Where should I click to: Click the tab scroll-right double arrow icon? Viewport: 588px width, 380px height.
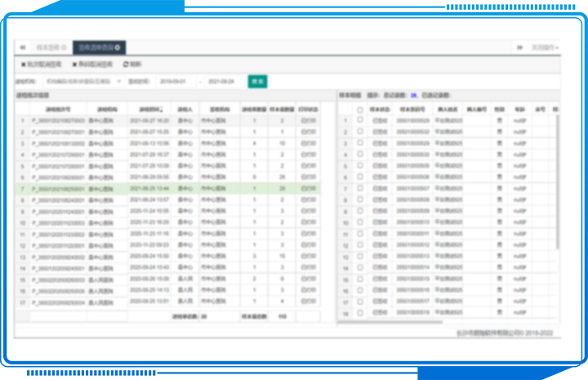pos(519,47)
